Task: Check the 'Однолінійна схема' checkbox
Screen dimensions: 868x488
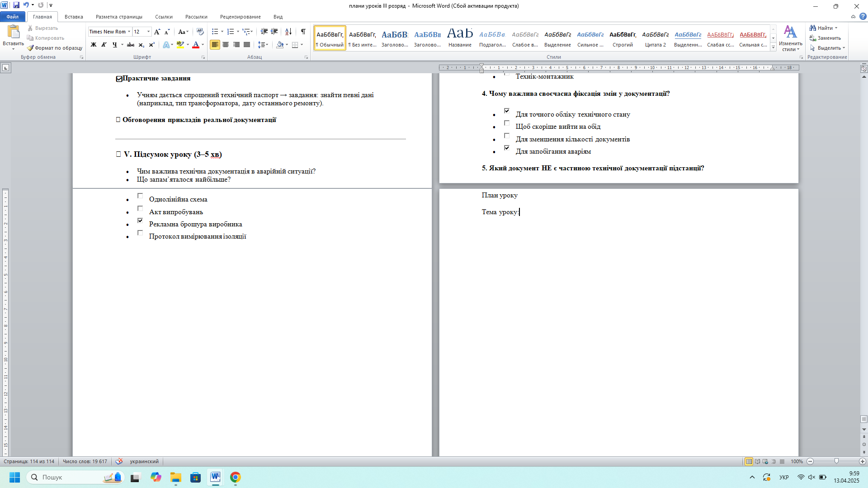Action: (x=140, y=196)
